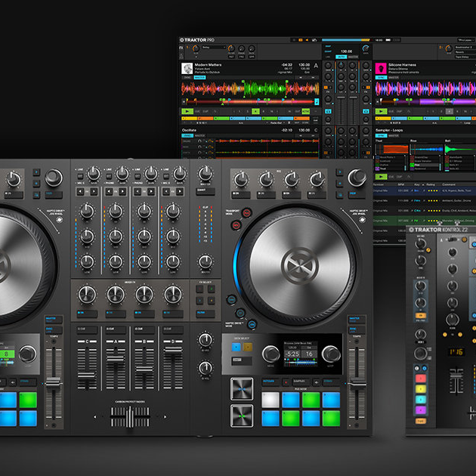The image size is (476, 476).
Task: Click the green loop in Modern Matters waveform
Action: coord(264,89)
